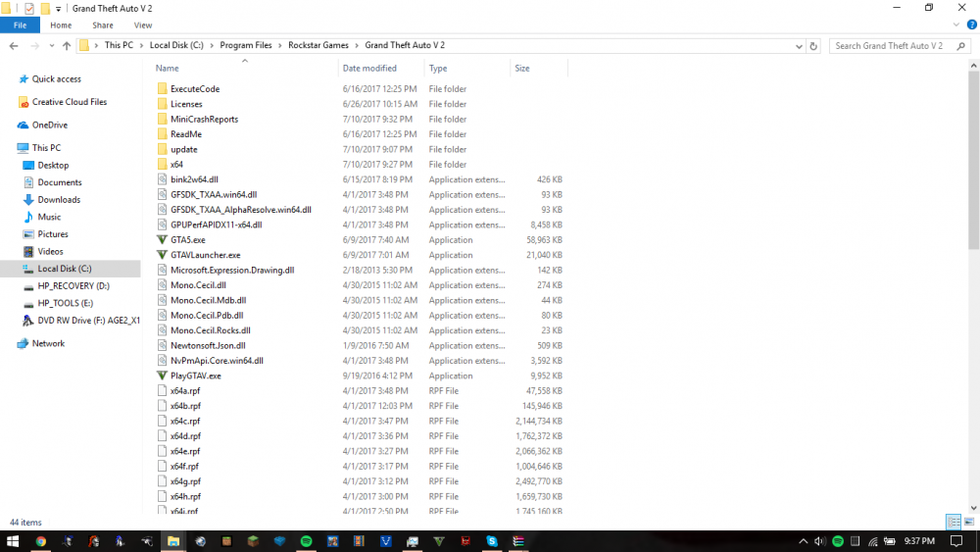Screen dimensions: 980x552
Task: Switch to the View ribbon tab
Action: coord(142,25)
